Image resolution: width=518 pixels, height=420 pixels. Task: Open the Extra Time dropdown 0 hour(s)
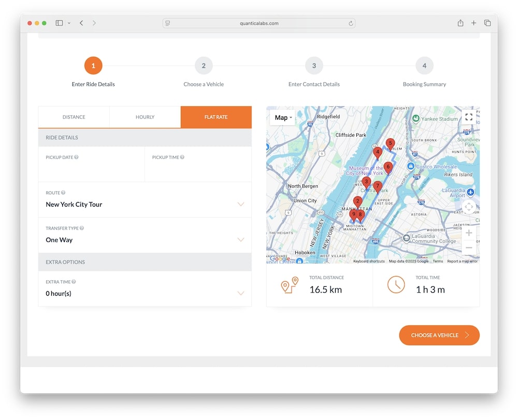(x=145, y=289)
